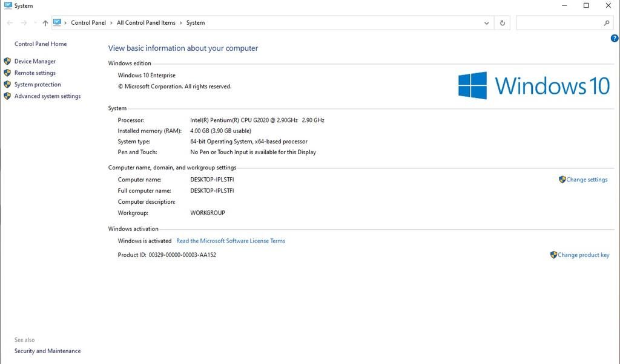The image size is (620, 364).
Task: Click the shield icon beside System protection
Action: [7, 84]
